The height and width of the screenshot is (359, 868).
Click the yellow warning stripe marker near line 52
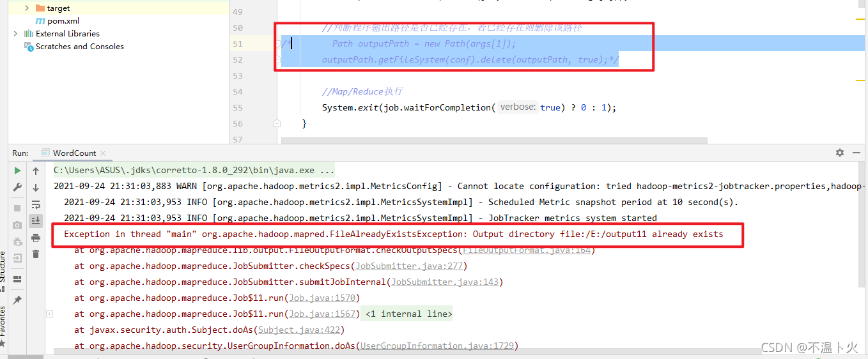coord(860,80)
